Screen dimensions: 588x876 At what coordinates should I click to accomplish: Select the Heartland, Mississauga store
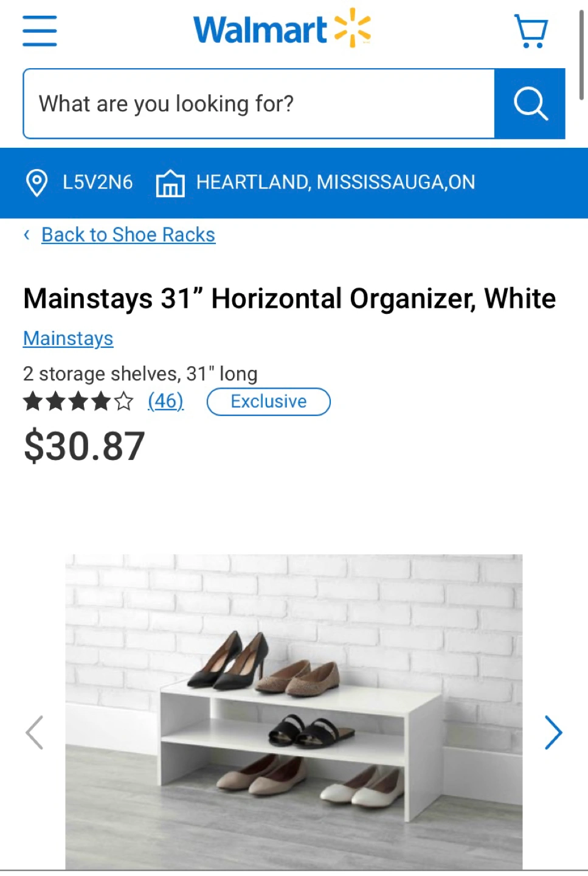335,182
